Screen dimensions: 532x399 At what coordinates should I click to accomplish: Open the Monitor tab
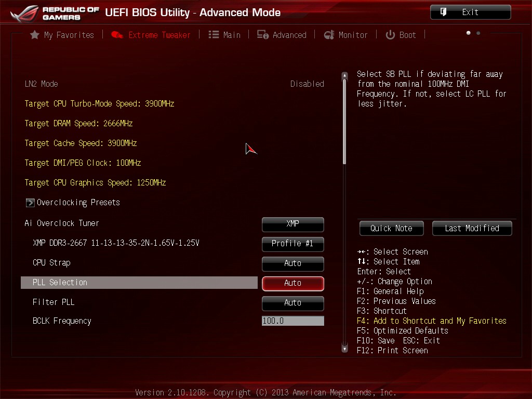[x=345, y=35]
